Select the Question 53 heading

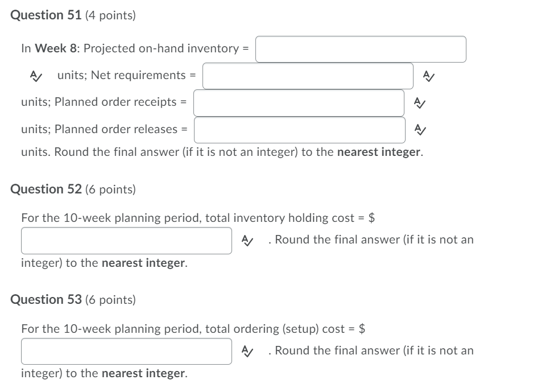(x=45, y=299)
